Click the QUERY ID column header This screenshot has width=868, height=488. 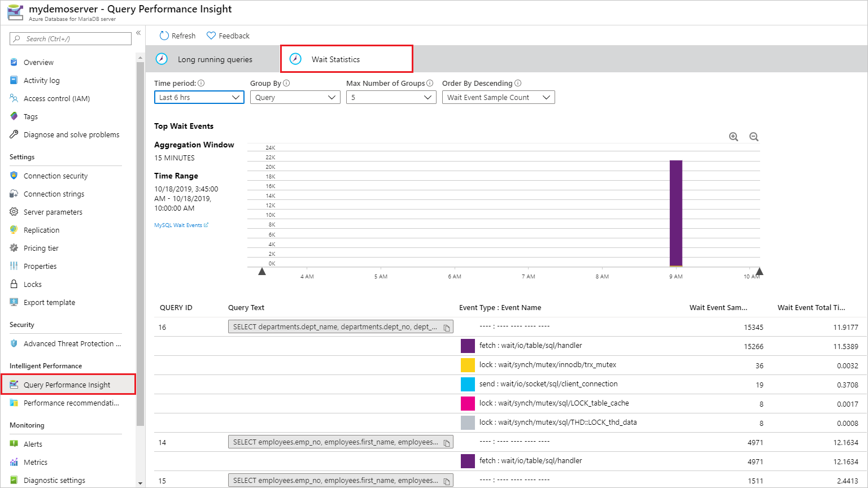pyautogui.click(x=176, y=308)
